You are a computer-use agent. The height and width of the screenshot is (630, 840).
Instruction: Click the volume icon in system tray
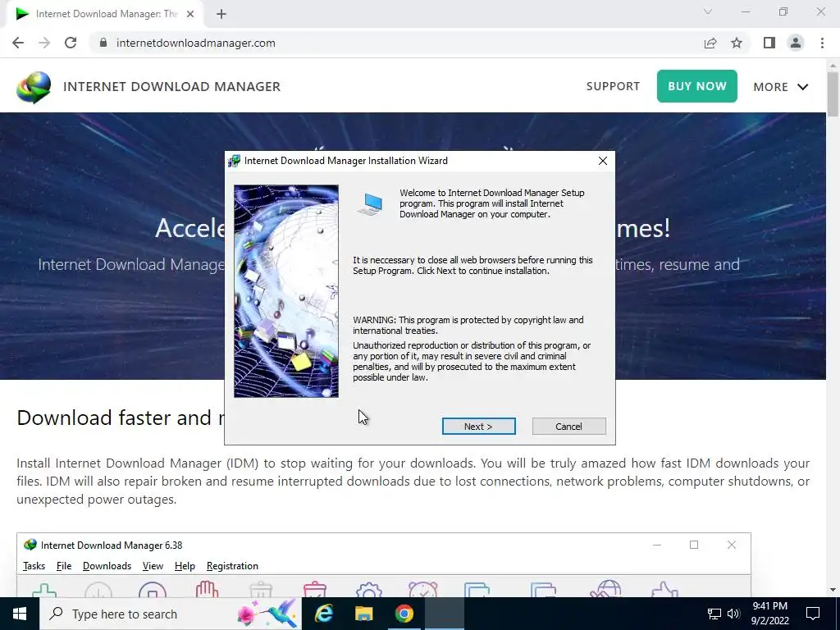(x=733, y=614)
